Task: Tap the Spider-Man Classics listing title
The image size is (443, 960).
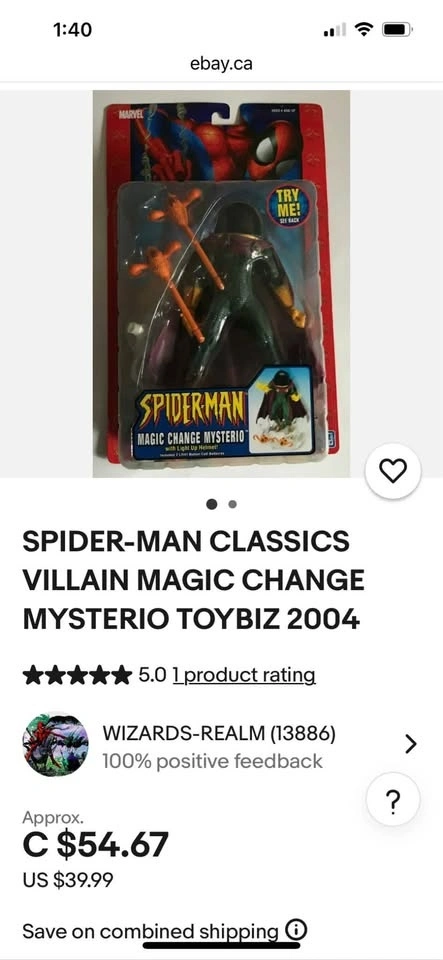Action: point(193,580)
